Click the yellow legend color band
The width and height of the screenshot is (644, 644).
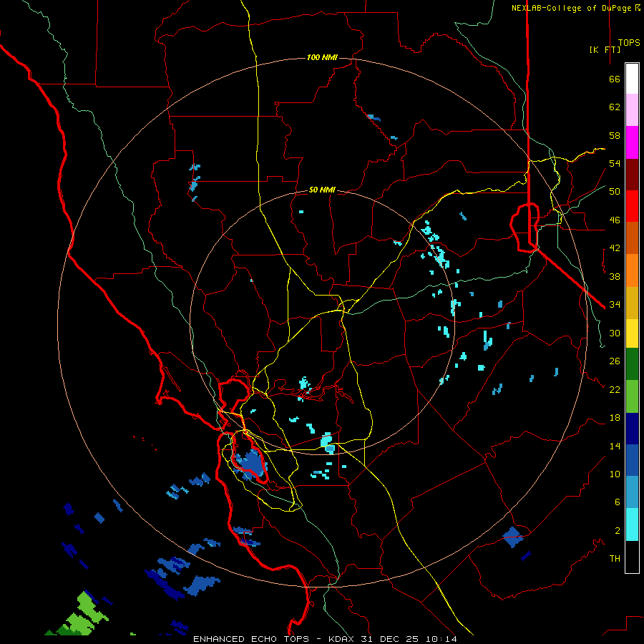click(632, 333)
